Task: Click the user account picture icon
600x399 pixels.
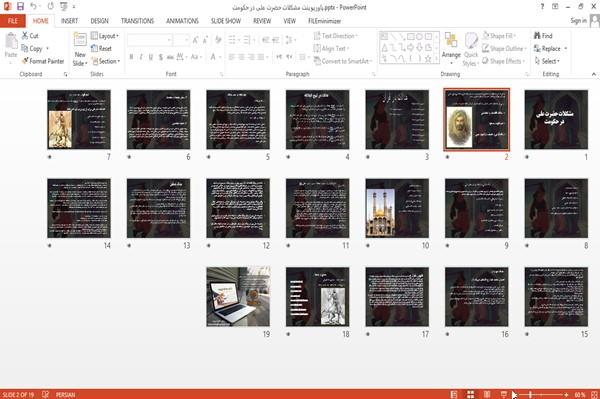Action: (x=595, y=21)
